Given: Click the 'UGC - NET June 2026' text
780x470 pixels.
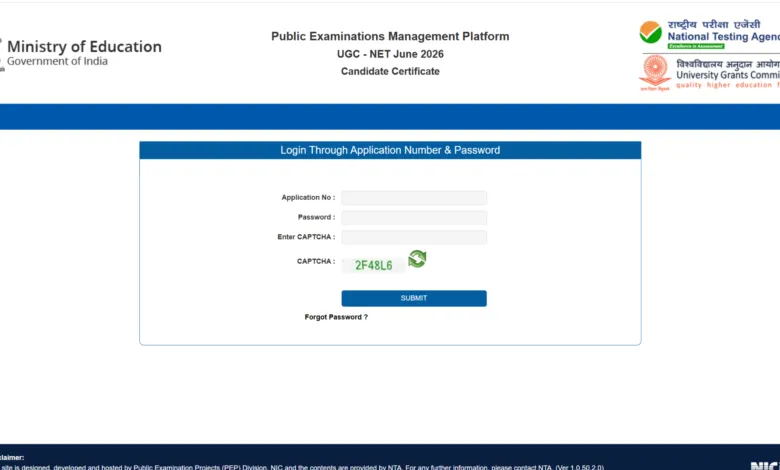Looking at the screenshot, I should (x=390, y=54).
